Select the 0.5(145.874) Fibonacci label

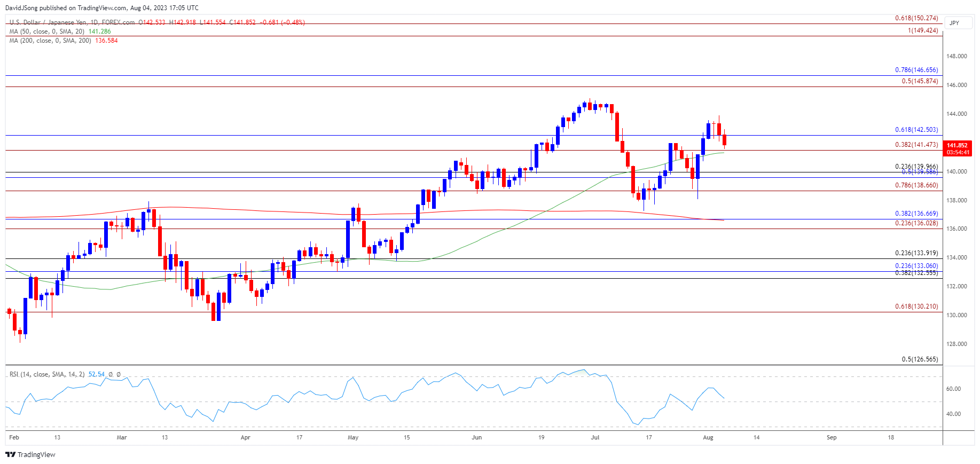pos(920,81)
